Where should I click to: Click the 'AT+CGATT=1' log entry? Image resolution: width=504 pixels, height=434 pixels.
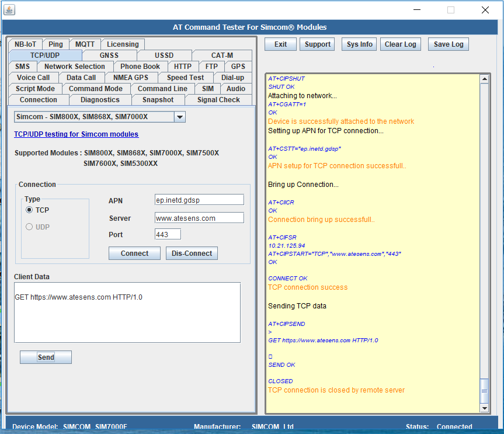pos(287,104)
